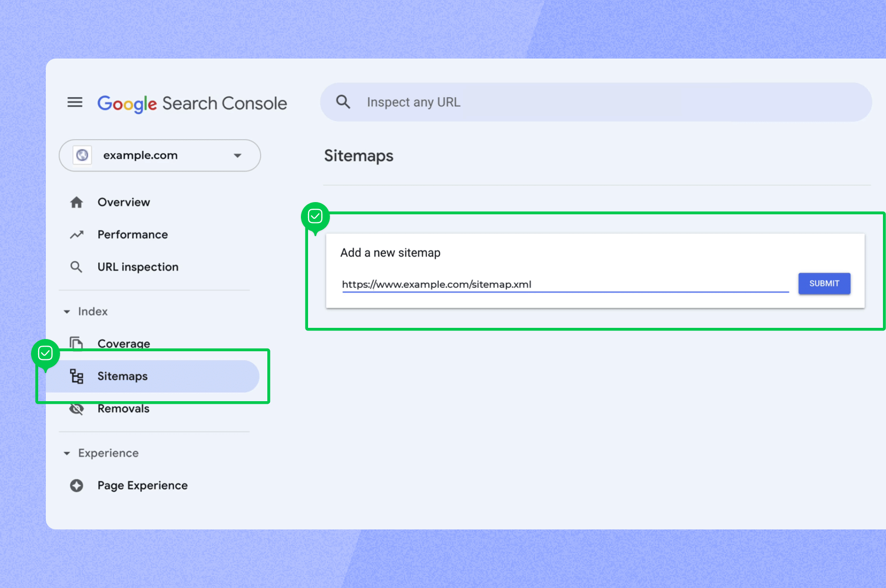Click the globe icon next to example.com
Image resolution: width=886 pixels, height=588 pixels.
point(82,155)
